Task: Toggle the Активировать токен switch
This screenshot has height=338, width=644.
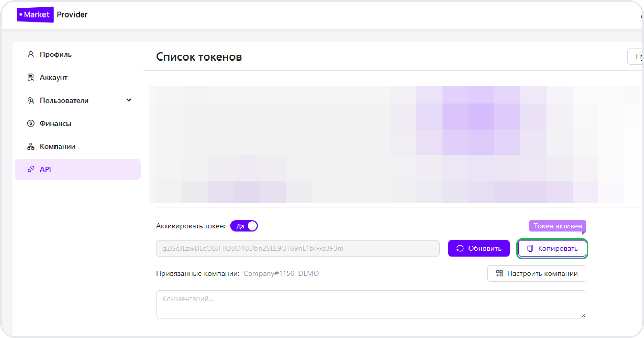Action: (x=244, y=226)
